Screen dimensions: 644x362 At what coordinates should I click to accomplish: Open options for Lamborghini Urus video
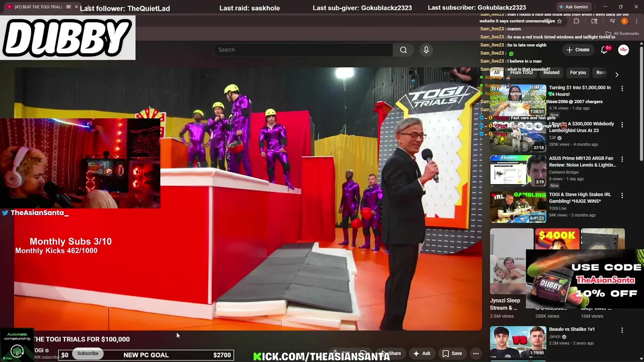pyautogui.click(x=622, y=125)
